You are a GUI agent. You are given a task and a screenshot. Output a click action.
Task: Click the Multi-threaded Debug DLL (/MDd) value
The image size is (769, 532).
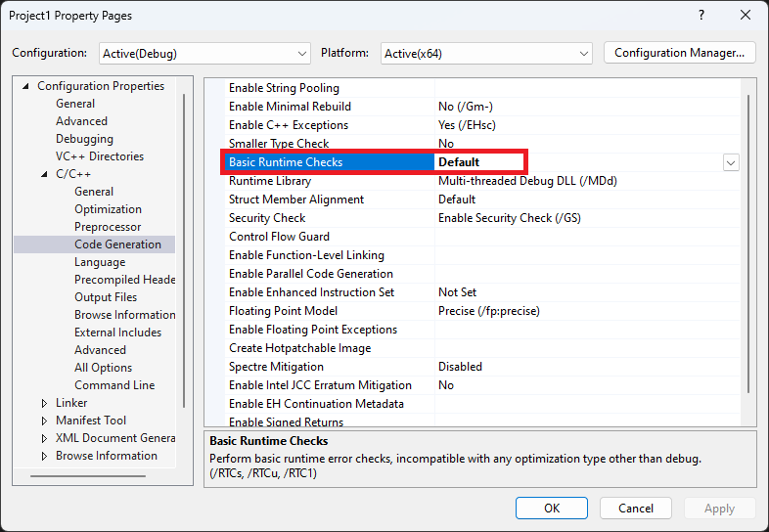527,181
